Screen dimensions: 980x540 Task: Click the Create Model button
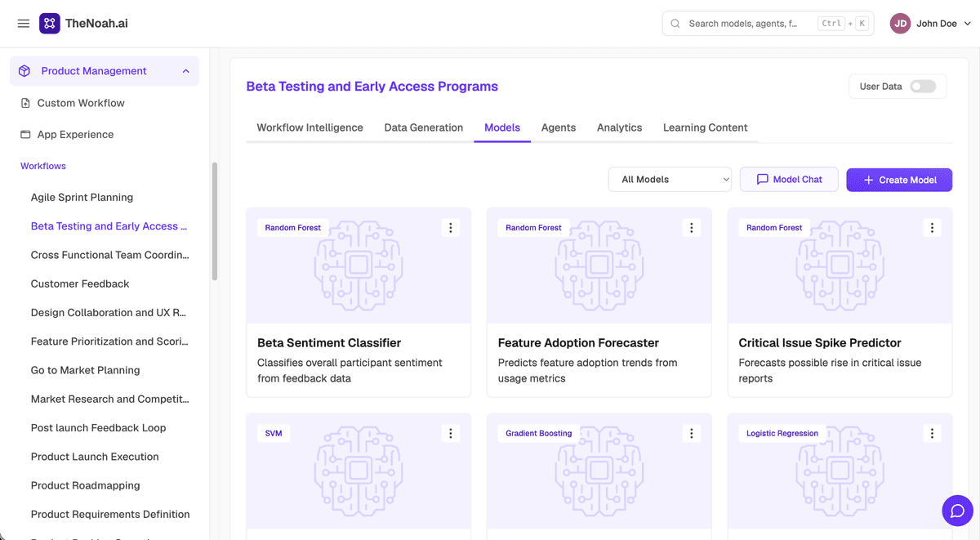[899, 180]
